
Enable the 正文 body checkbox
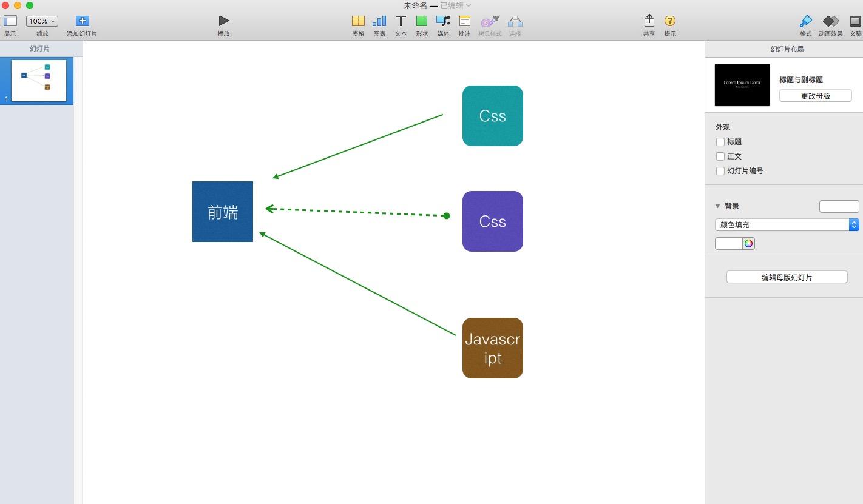(720, 156)
